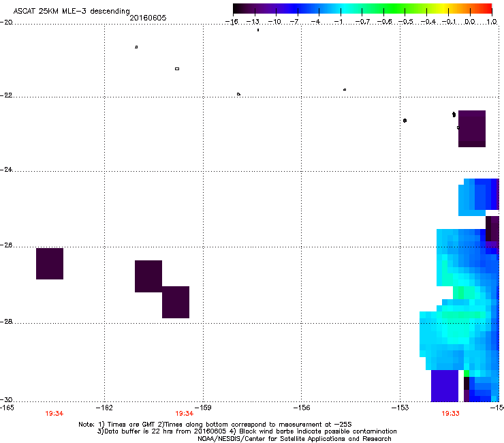504x443 pixels.
Task: Click the "1.0" color scale tick label
Action: (492, 22)
